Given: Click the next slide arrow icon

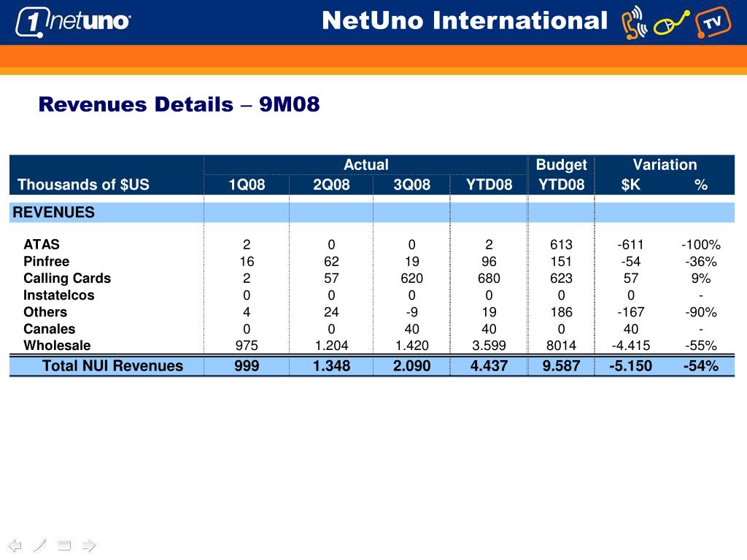Looking at the screenshot, I should 89,545.
